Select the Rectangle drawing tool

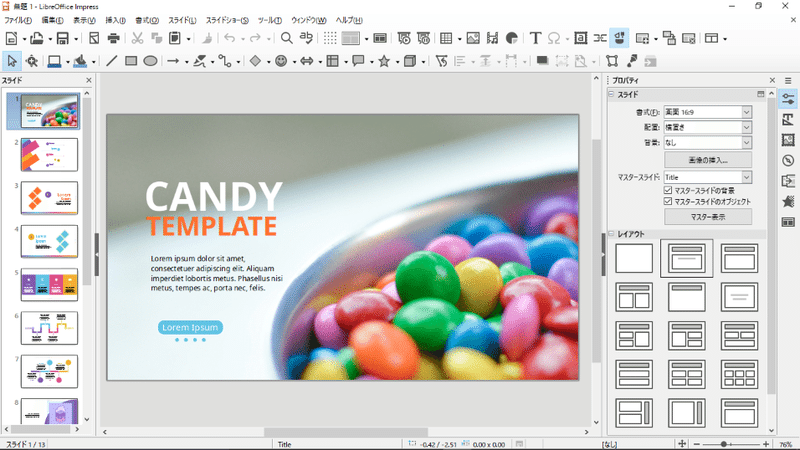click(131, 61)
